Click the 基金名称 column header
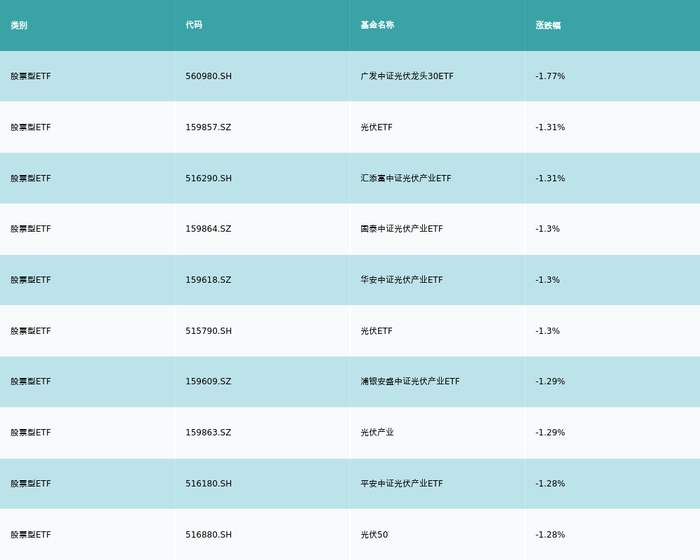Screen dimensions: 700x560 click(x=377, y=25)
